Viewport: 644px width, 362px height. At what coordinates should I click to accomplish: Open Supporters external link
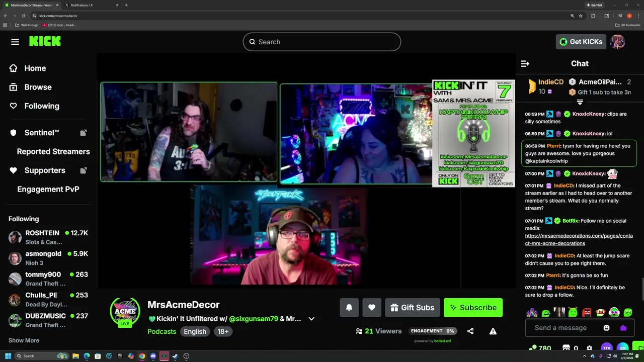pyautogui.click(x=48, y=170)
